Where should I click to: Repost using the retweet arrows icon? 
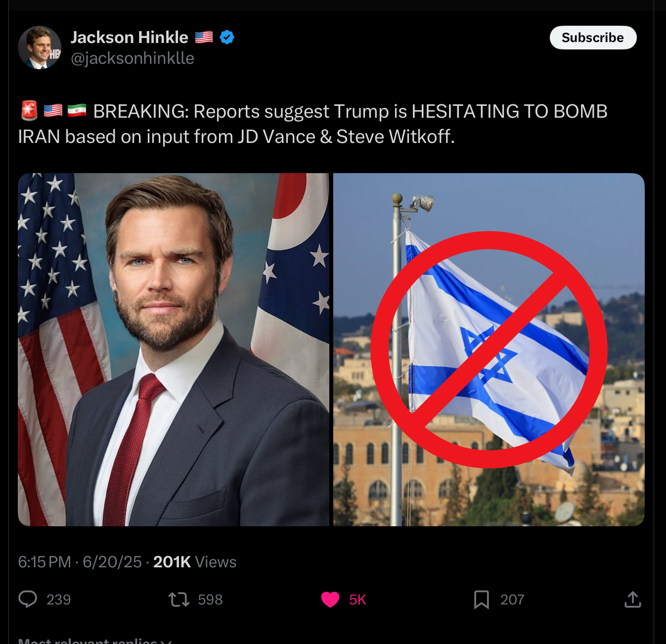(x=178, y=599)
